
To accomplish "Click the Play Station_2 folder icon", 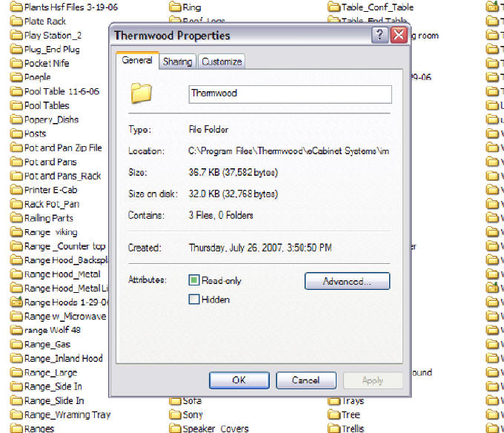I will click(x=16, y=35).
